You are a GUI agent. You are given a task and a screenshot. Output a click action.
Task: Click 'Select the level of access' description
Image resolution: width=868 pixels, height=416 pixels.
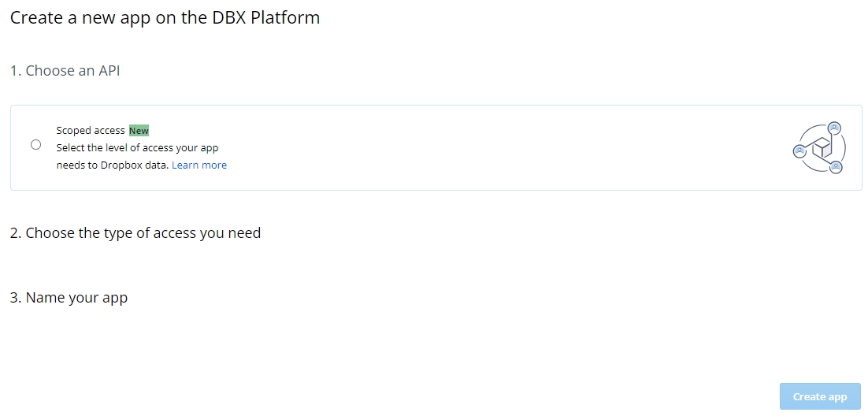[137, 148]
